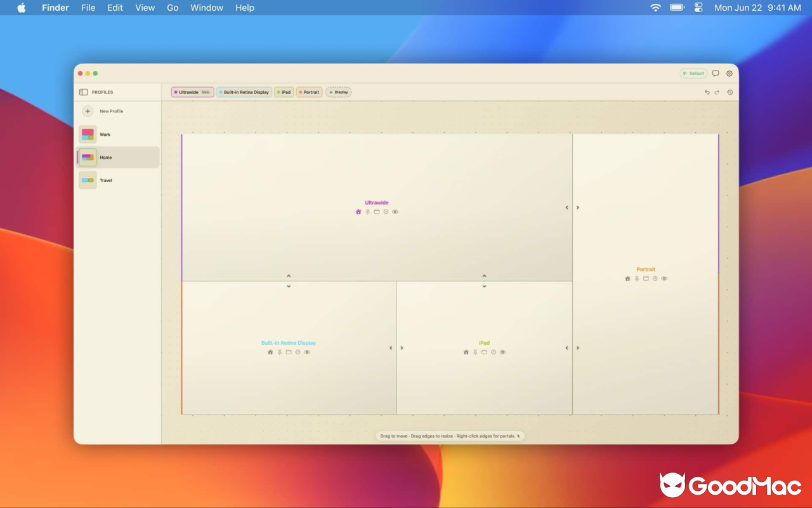Click down chevron on the Ultrawide–iPad edge
Viewport: 812px width, 508px height.
point(485,286)
